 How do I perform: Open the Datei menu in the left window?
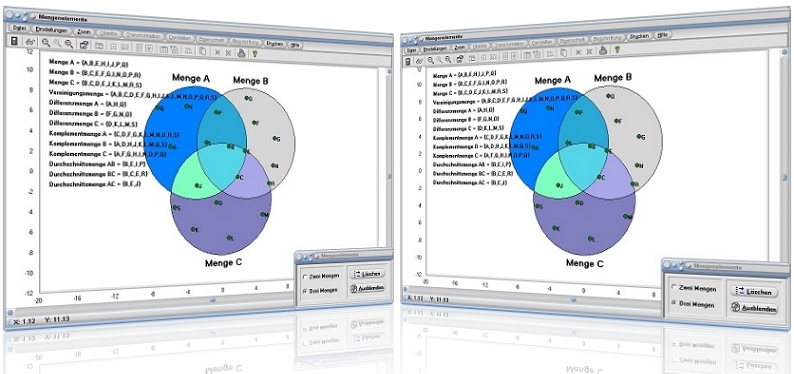19,29
